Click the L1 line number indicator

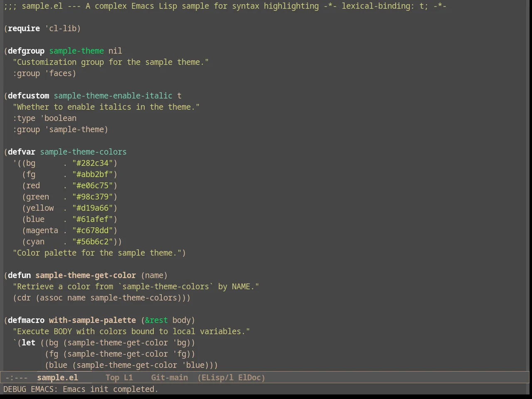tap(128, 377)
